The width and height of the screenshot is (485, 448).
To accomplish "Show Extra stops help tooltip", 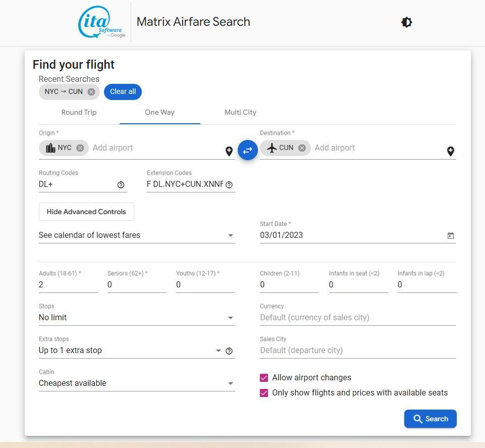I will 229,351.
